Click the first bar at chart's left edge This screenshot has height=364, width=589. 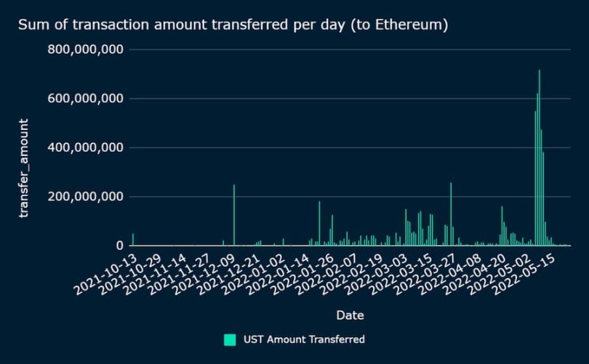pos(132,240)
